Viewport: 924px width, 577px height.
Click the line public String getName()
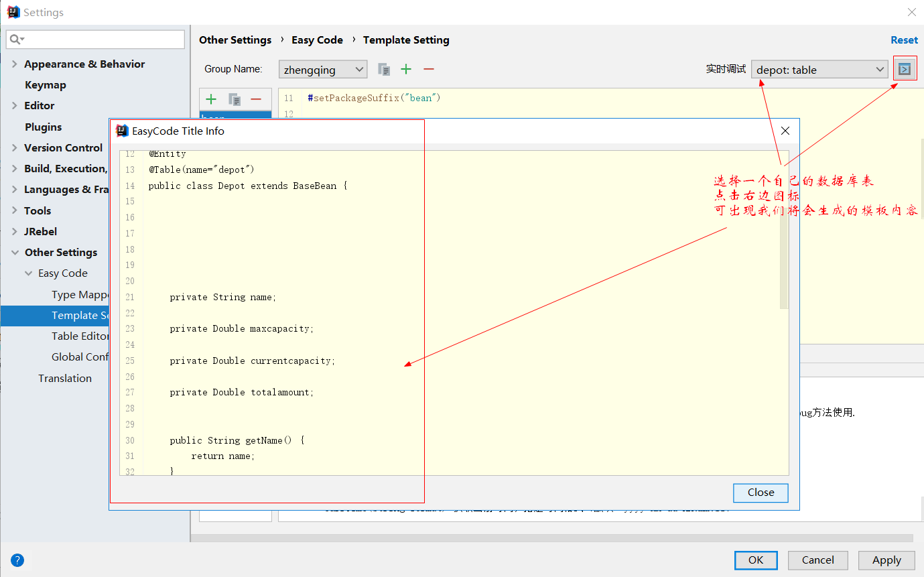pyautogui.click(x=237, y=440)
